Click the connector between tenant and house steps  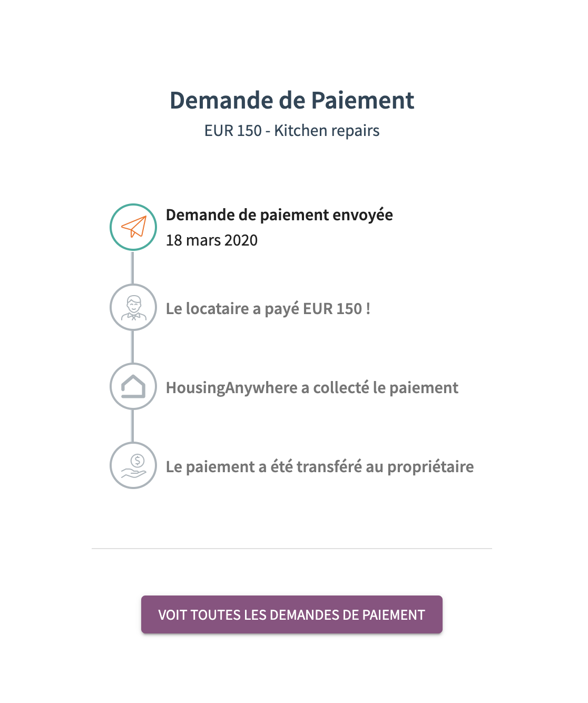[133, 348]
